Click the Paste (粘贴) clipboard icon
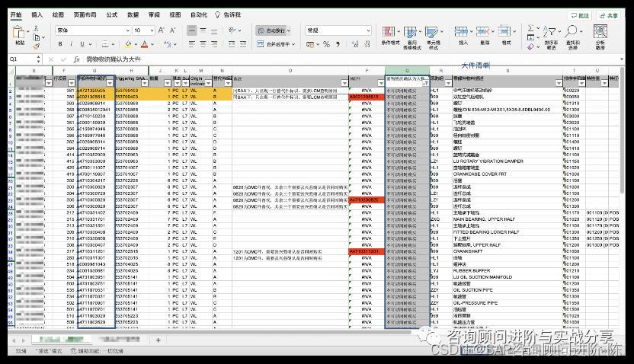 (18, 32)
